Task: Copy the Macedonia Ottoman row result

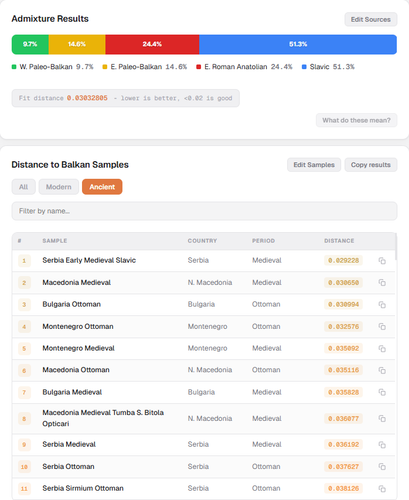Action: [x=382, y=370]
